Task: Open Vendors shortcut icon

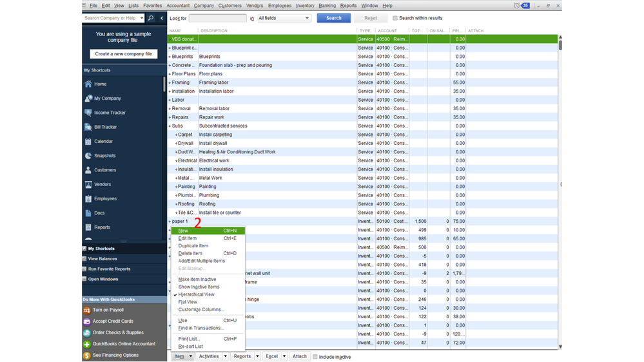Action: point(88,184)
